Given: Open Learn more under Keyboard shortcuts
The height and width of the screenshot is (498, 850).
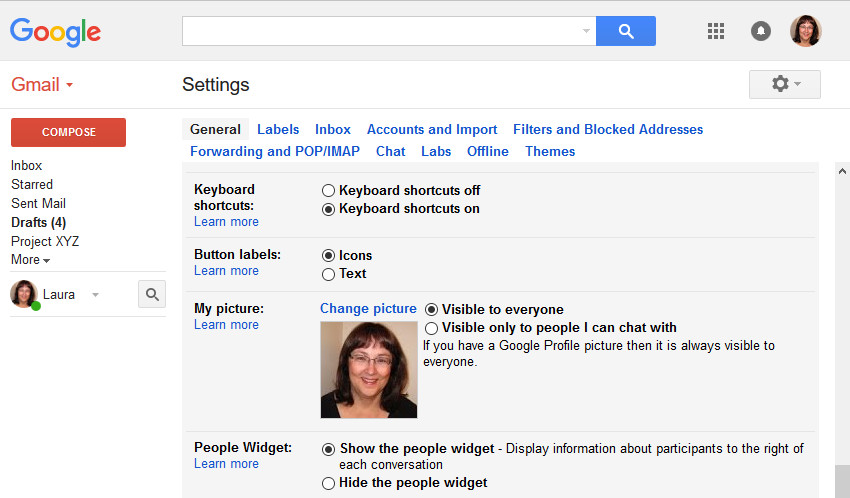Looking at the screenshot, I should pos(226,222).
